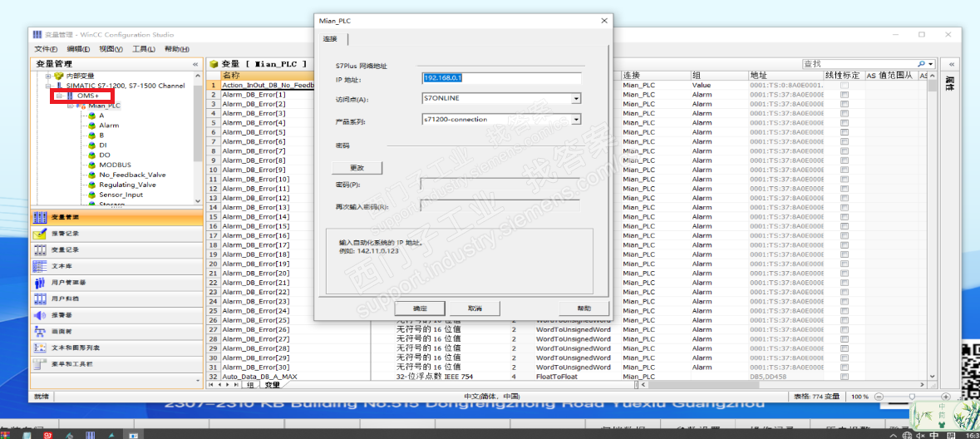The height and width of the screenshot is (439, 980).
Task: Click the 帮助 button in dialog
Action: pyautogui.click(x=584, y=308)
